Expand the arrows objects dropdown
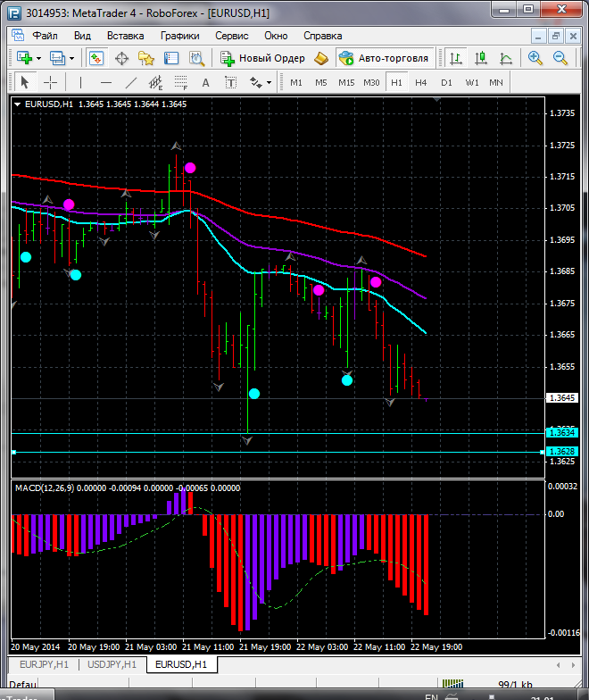 (269, 82)
